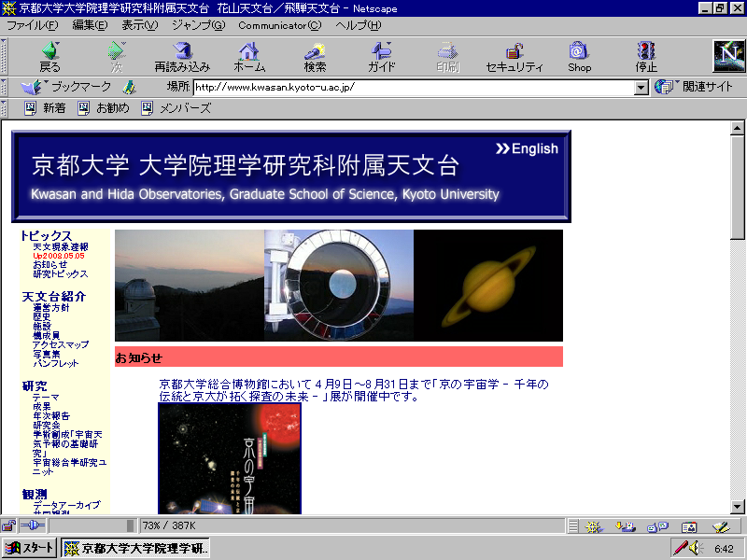
Task: Open the 構成員 sidebar link
Action: [x=46, y=335]
